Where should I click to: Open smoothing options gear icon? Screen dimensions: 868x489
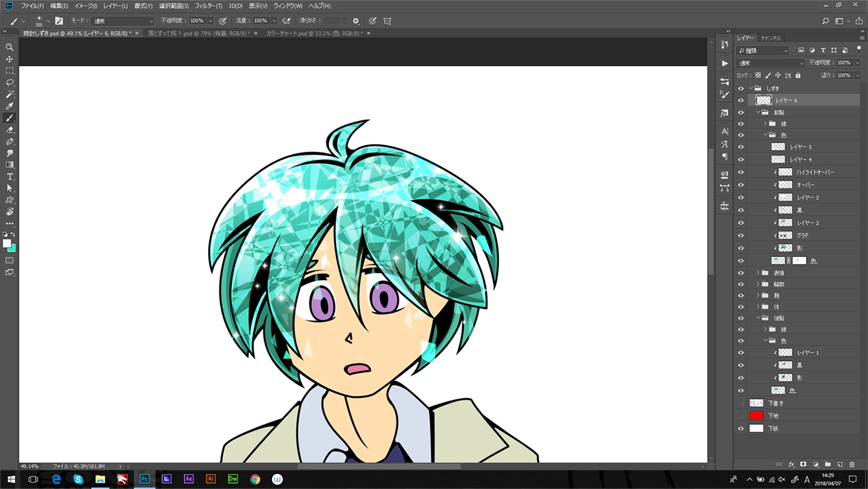click(x=355, y=21)
